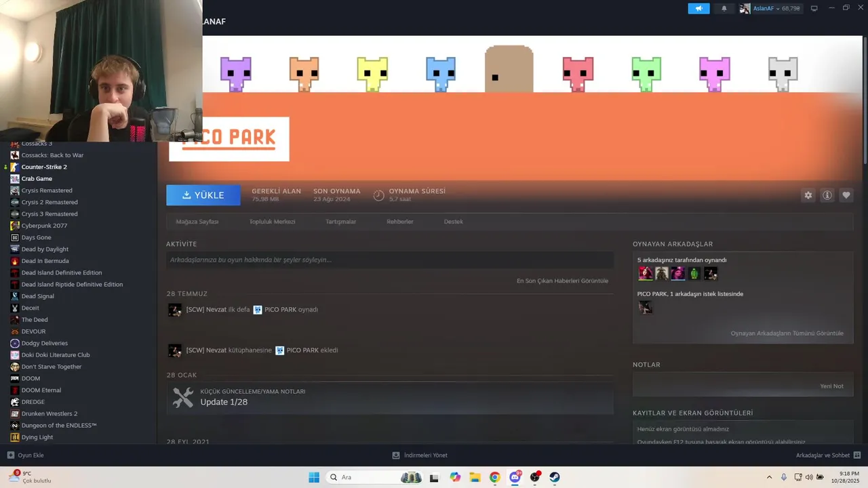Image resolution: width=868 pixels, height=488 pixels.
Task: Click the Dead Signal game icon
Action: 15,296
